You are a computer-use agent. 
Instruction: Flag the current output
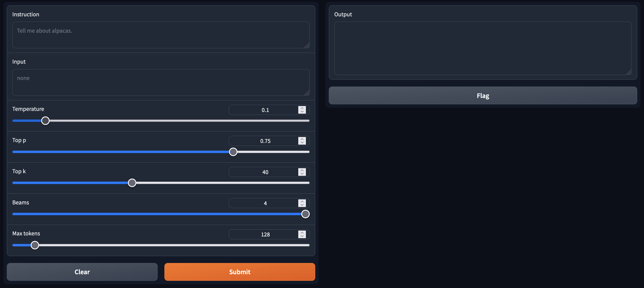(x=483, y=96)
